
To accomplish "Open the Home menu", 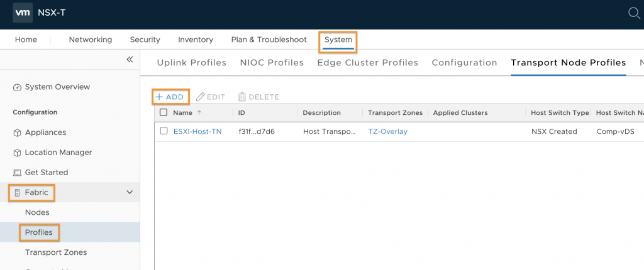I will (26, 40).
